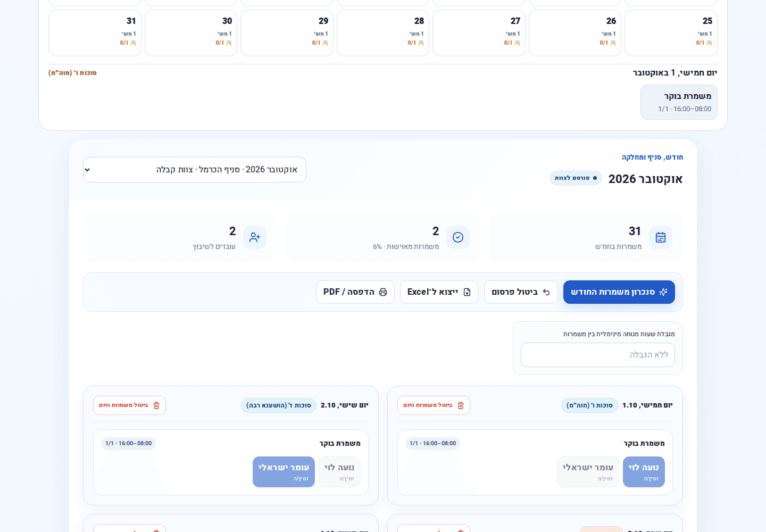Viewport: 766px width, 532px height.
Task: Toggle עומר ישראלי on Thursday 1.10 morning shift
Action: coord(588,472)
